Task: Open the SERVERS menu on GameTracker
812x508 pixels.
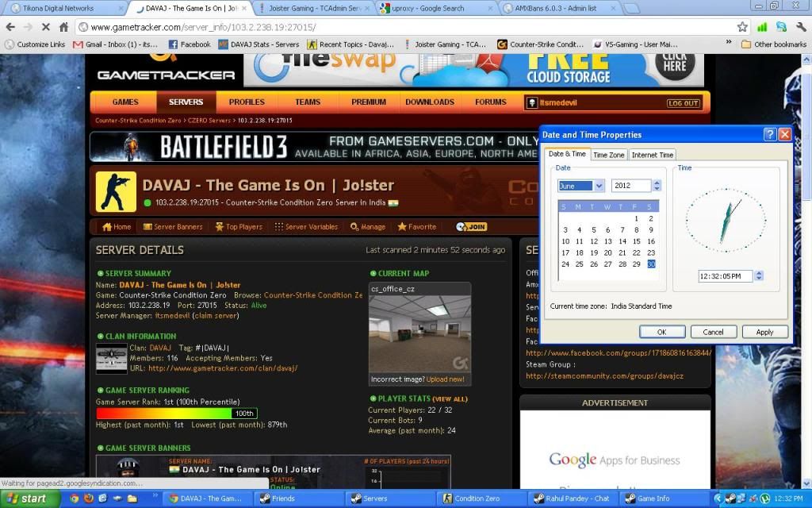Action: (186, 102)
